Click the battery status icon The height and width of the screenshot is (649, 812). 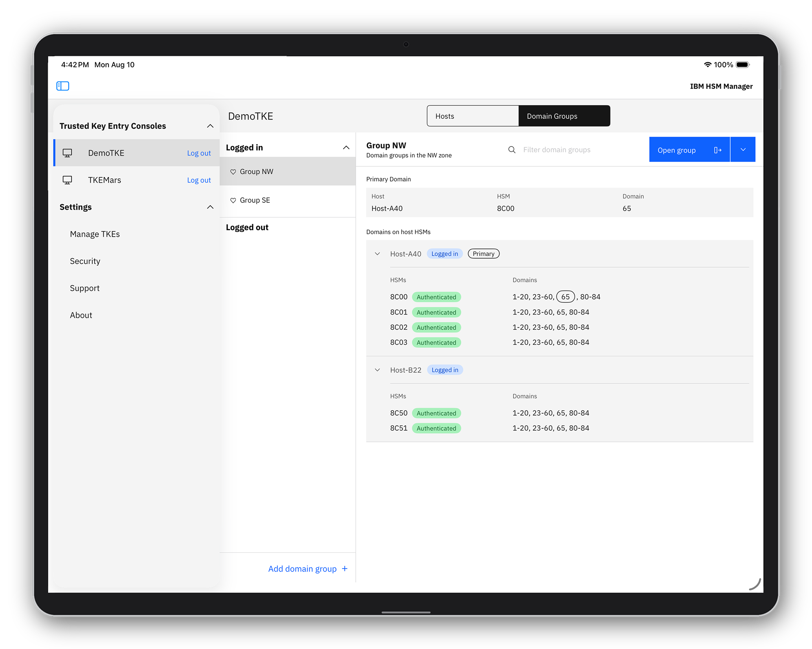click(x=743, y=64)
